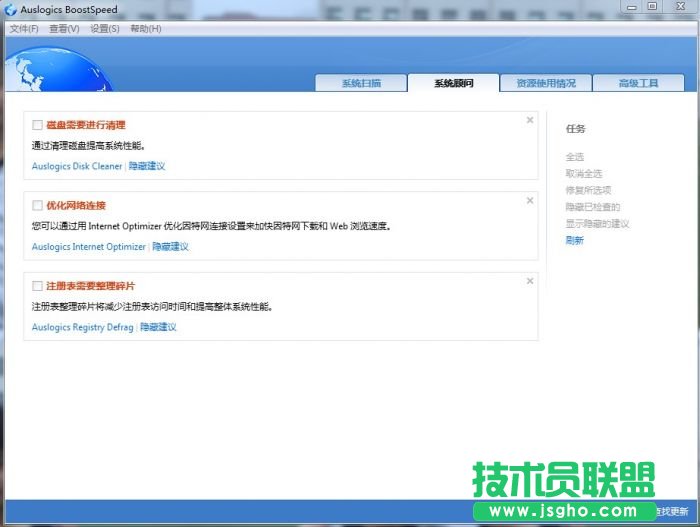The width and height of the screenshot is (700, 527).
Task: Switch to the 资源使用情况 tab
Action: click(x=546, y=83)
